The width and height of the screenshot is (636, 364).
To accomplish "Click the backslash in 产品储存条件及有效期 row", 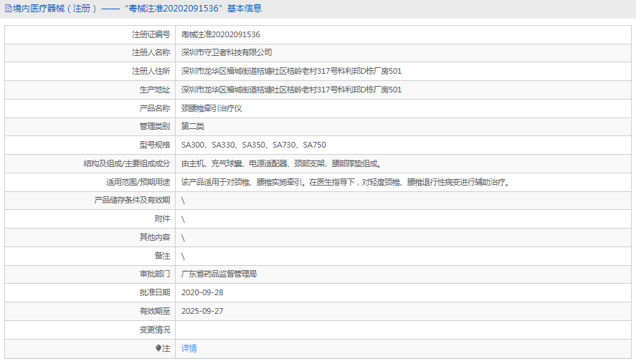I will click(x=183, y=200).
